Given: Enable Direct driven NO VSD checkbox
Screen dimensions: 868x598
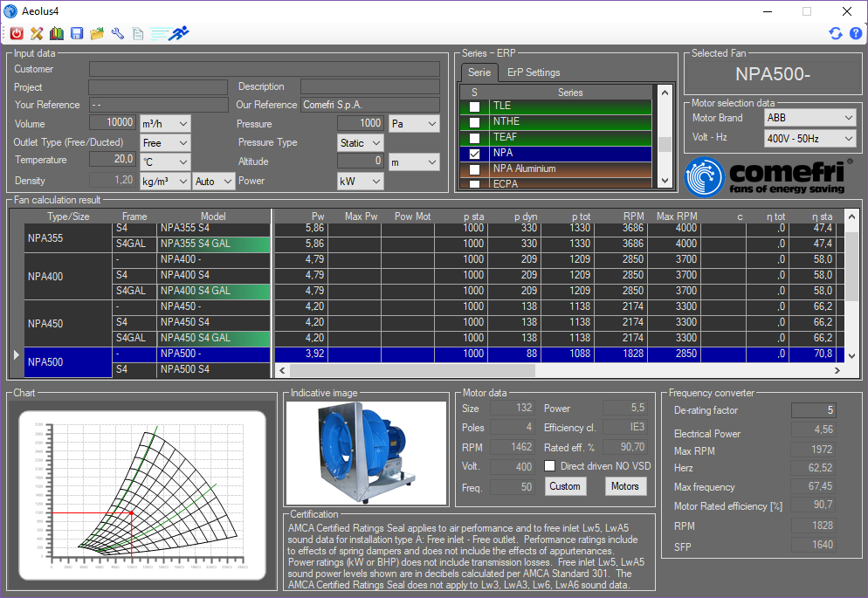Looking at the screenshot, I should coord(549,466).
